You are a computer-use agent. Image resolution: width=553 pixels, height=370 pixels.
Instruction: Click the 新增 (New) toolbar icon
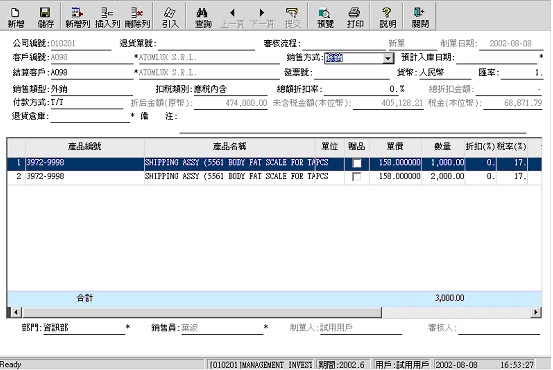pos(16,16)
